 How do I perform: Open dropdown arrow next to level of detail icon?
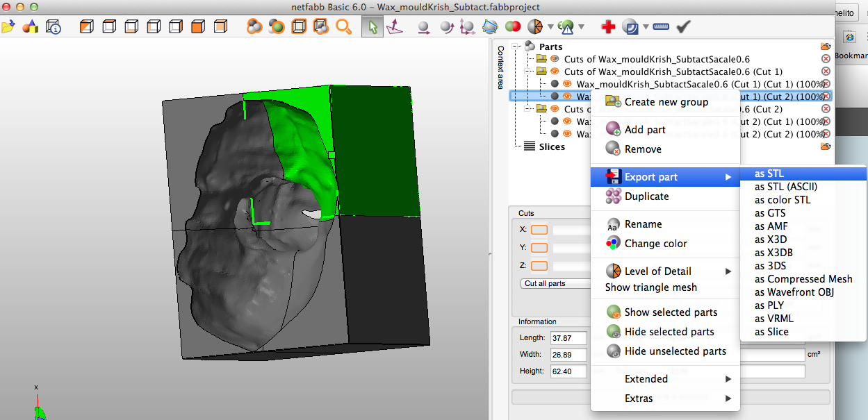pos(551,28)
